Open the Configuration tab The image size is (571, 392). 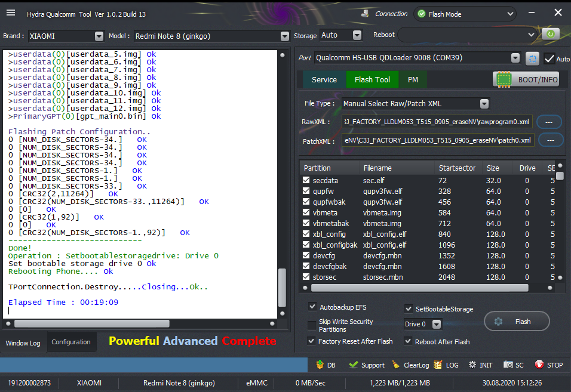pyautogui.click(x=71, y=342)
